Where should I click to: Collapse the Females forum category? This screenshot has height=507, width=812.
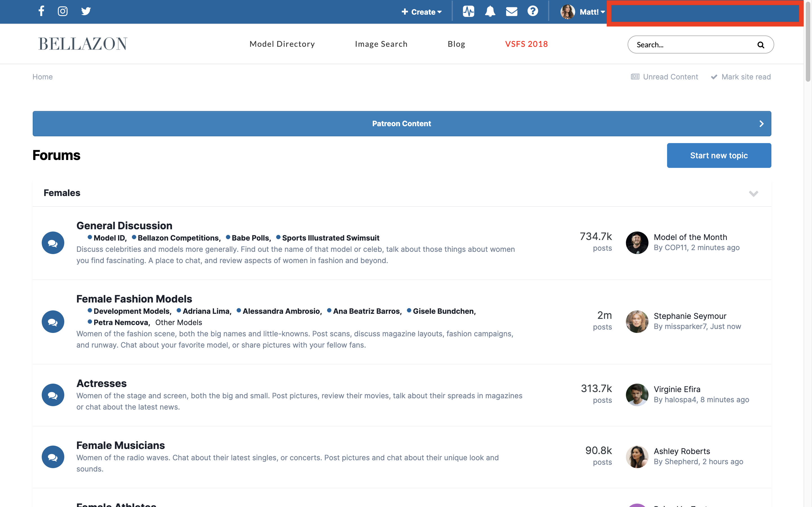(753, 194)
